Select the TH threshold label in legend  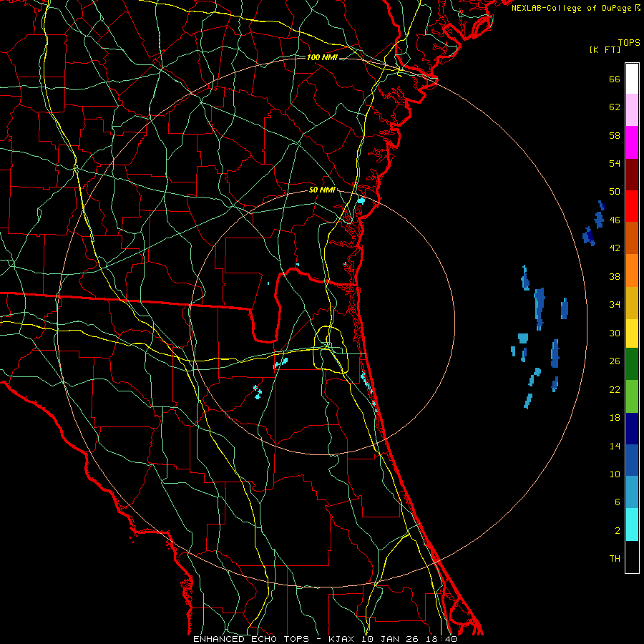pyautogui.click(x=615, y=559)
